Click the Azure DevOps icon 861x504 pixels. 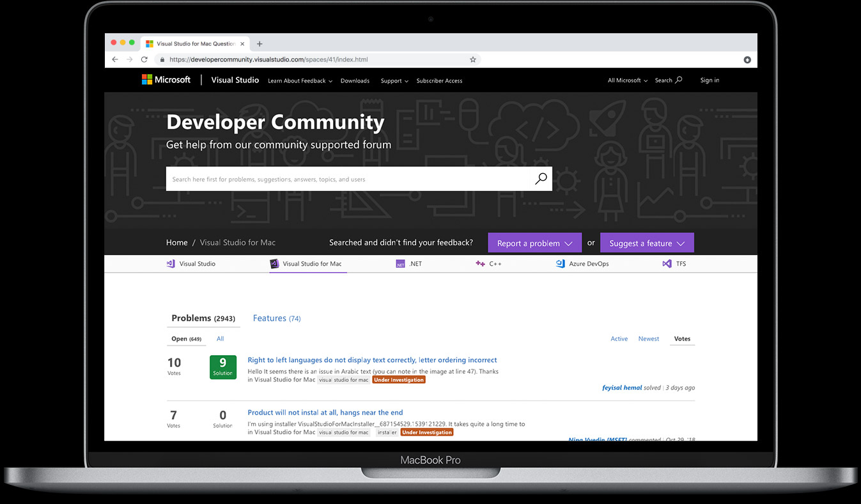pos(560,263)
